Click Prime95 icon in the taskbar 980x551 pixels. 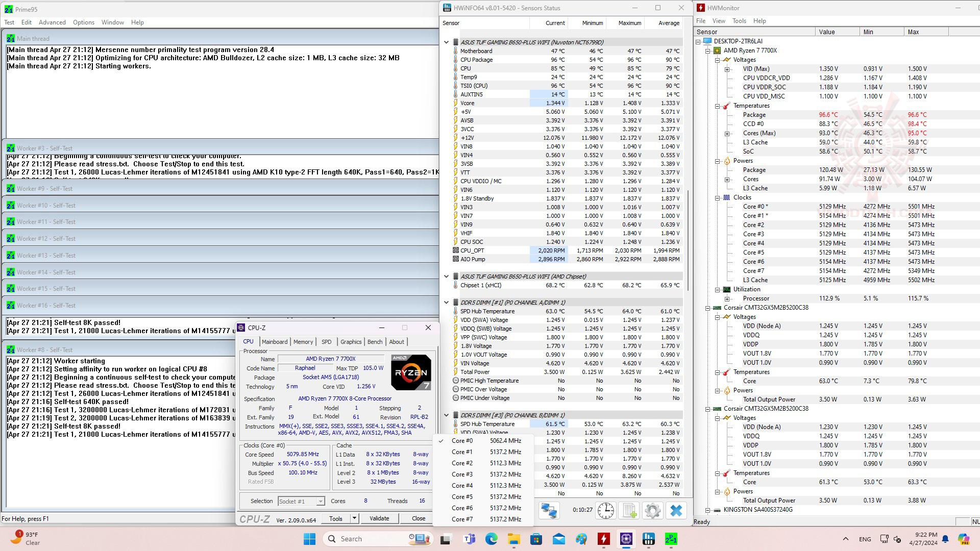671,539
